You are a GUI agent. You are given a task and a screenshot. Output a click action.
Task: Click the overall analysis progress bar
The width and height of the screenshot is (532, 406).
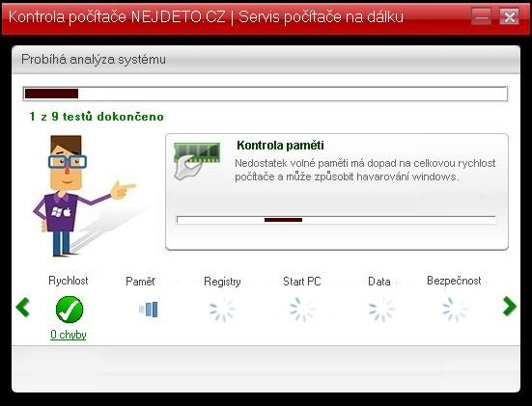[265, 94]
